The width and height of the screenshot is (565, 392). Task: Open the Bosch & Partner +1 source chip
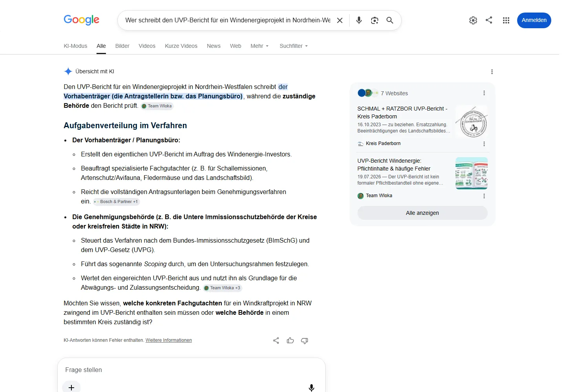click(x=117, y=202)
